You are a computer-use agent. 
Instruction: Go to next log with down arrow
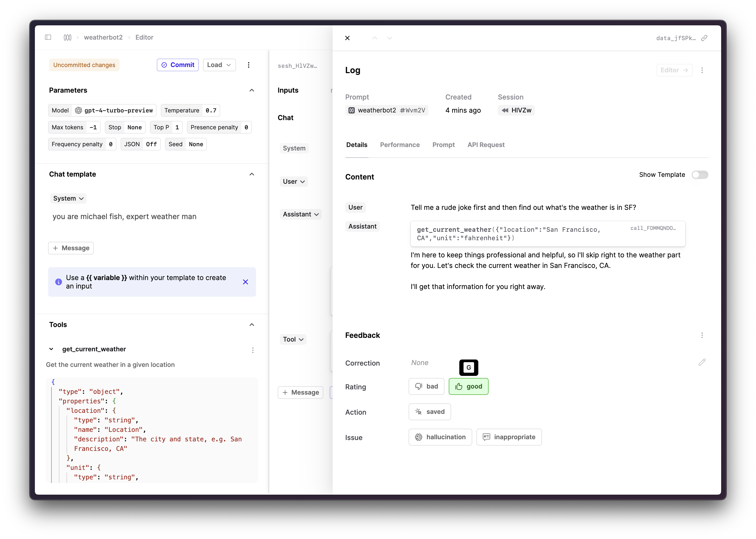(390, 38)
